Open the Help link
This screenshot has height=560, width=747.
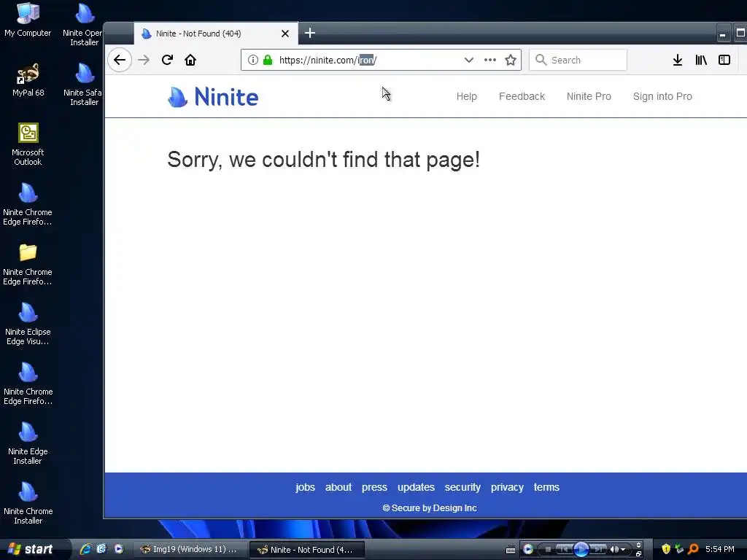pos(466,97)
